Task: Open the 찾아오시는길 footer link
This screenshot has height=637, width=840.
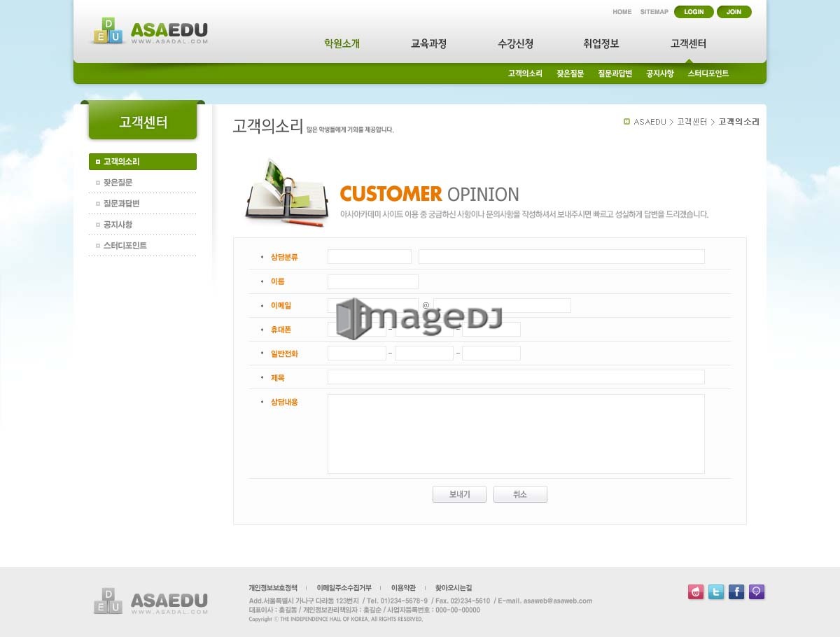Action: (x=454, y=588)
